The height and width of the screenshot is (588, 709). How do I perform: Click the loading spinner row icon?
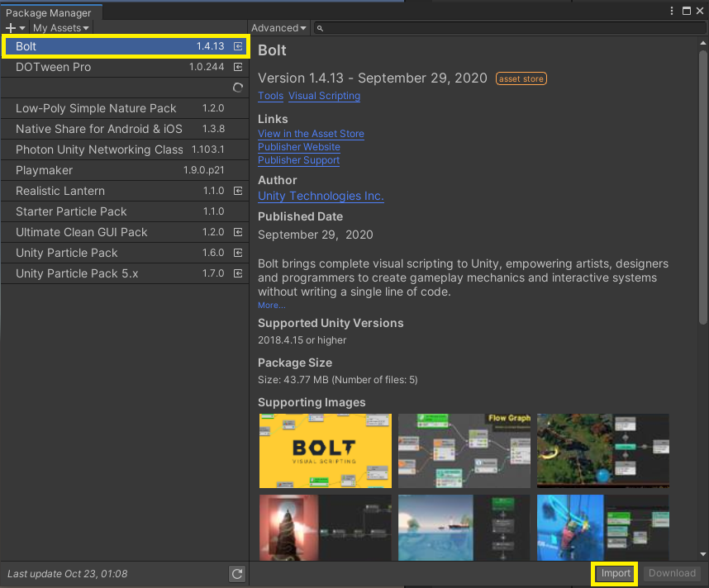click(238, 88)
